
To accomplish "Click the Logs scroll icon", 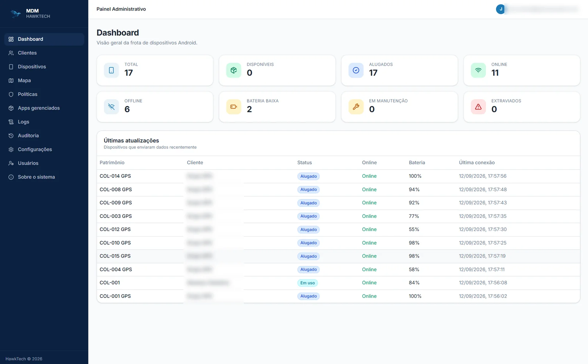I will (11, 122).
